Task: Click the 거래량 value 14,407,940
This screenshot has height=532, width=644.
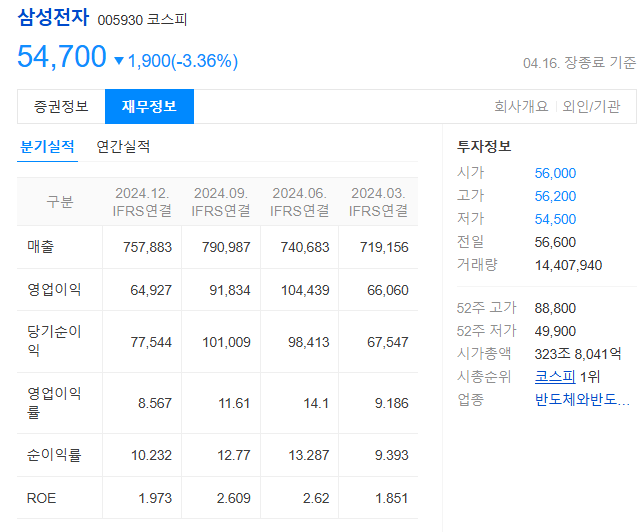Action: coord(568,265)
